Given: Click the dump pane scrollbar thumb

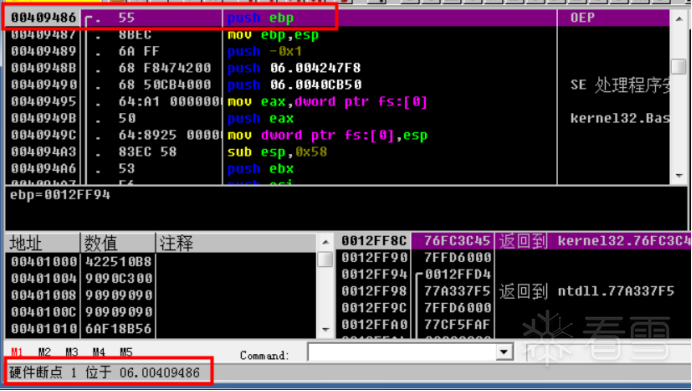Looking at the screenshot, I should (326, 259).
